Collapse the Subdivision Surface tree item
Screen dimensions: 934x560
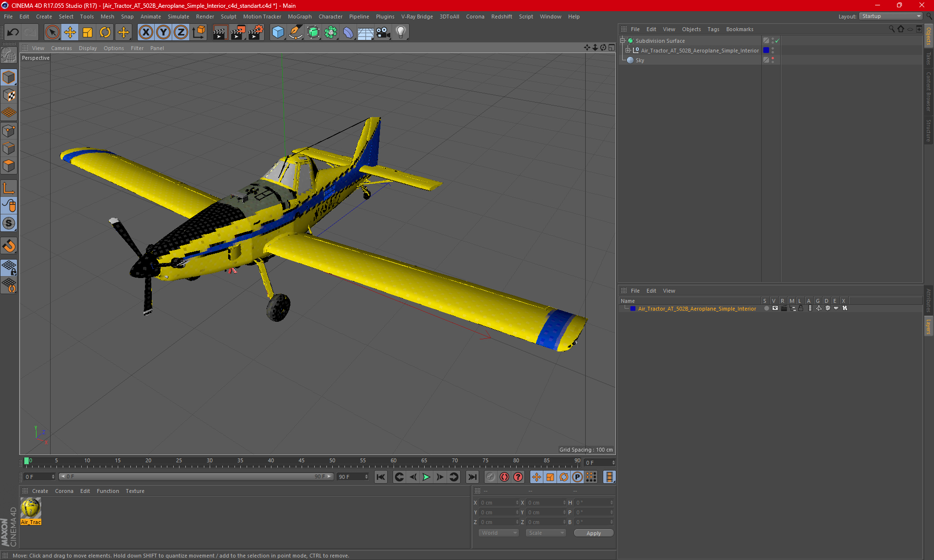tap(623, 41)
